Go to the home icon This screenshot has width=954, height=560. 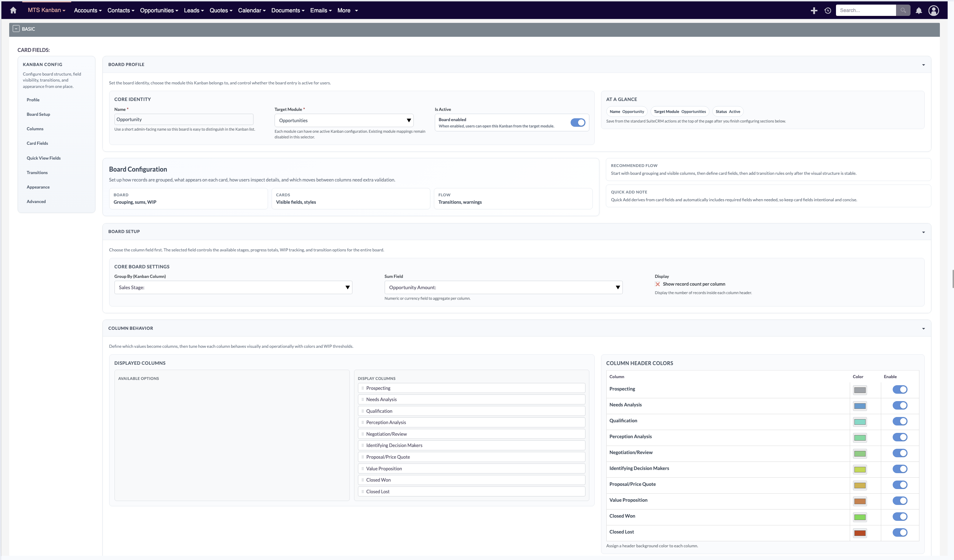(13, 10)
